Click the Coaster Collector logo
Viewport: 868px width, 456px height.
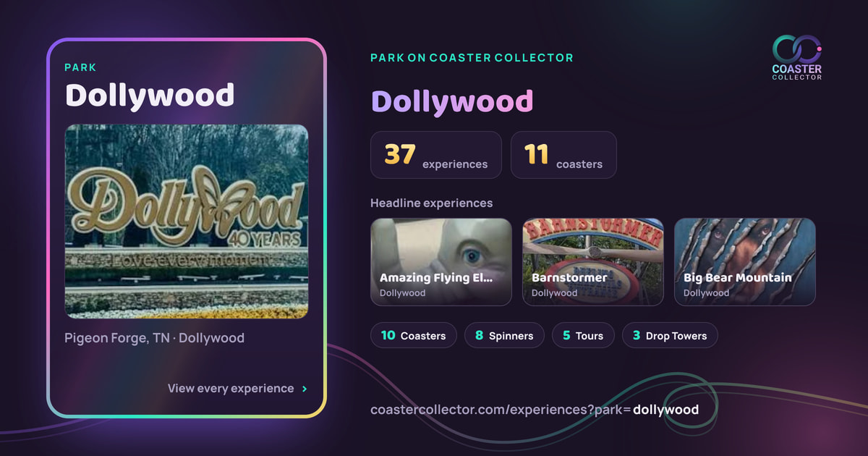pos(797,57)
